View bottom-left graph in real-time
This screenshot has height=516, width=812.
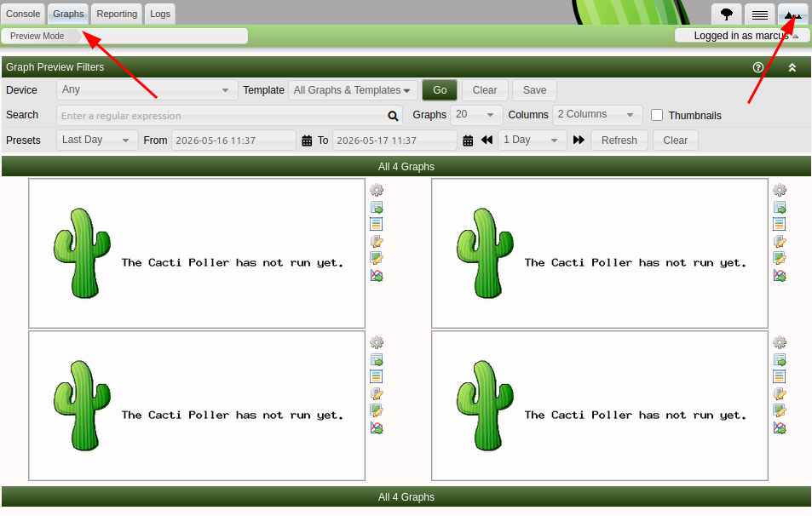pyautogui.click(x=377, y=427)
